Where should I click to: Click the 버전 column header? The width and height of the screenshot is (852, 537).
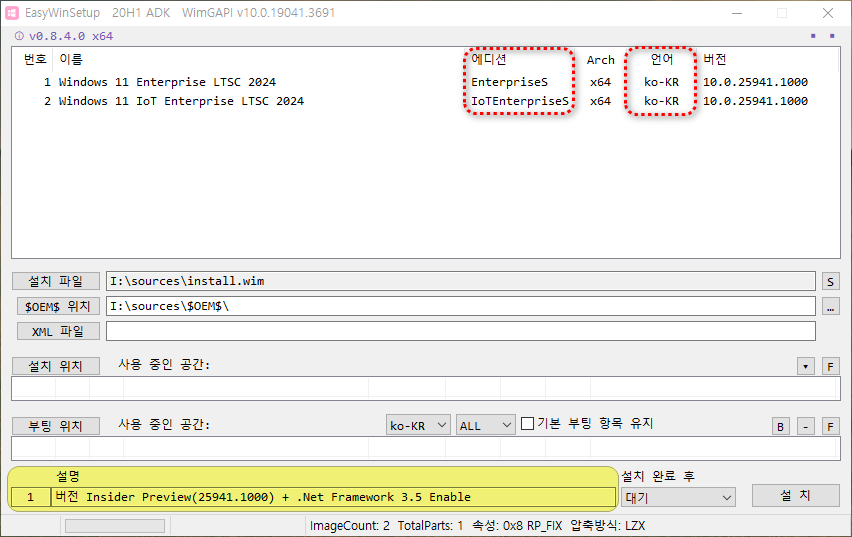[715, 59]
